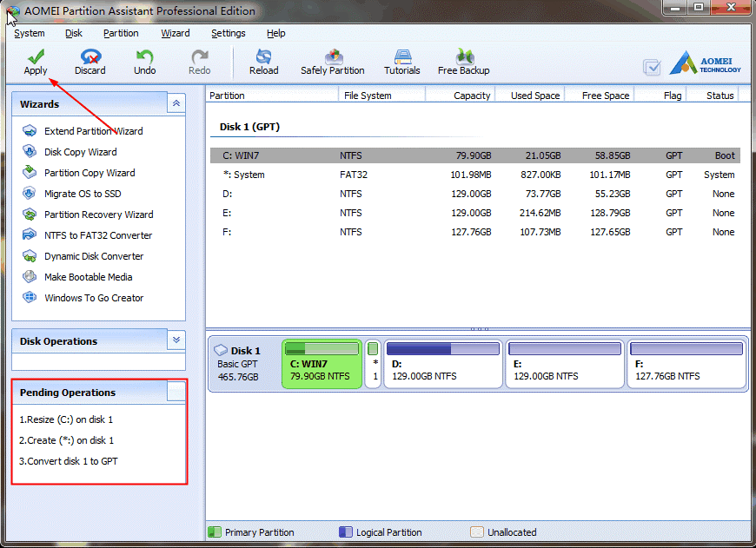Click the Windows To Go Creator icon

(30, 297)
